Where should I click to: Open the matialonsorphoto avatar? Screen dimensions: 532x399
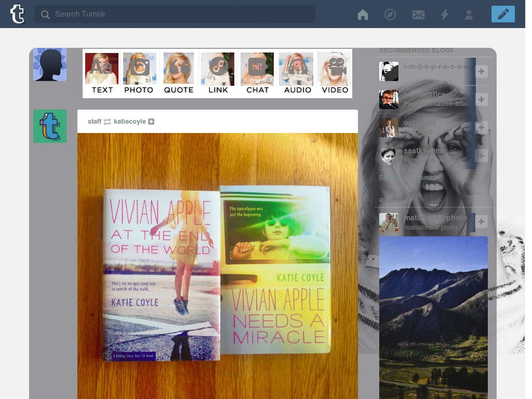click(x=389, y=222)
